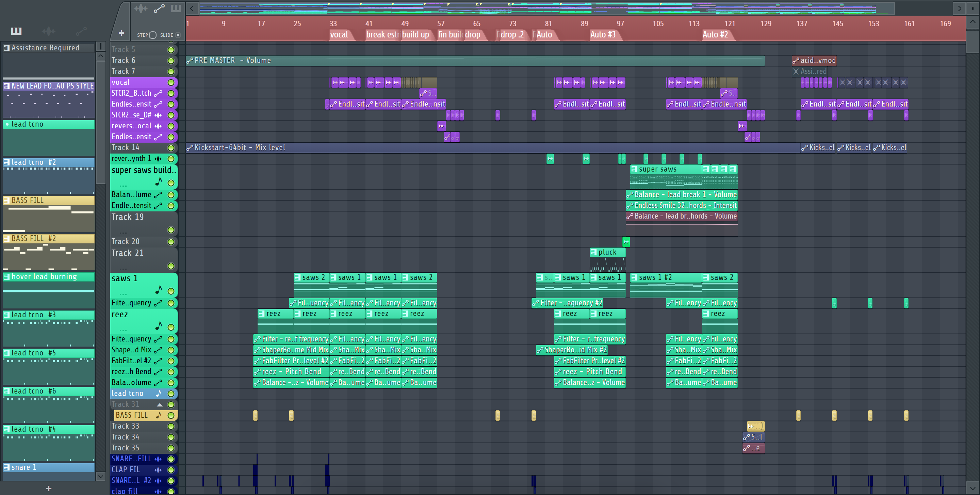The width and height of the screenshot is (980, 495).
Task: Select the SLIDE radio option
Action: pyautogui.click(x=178, y=35)
